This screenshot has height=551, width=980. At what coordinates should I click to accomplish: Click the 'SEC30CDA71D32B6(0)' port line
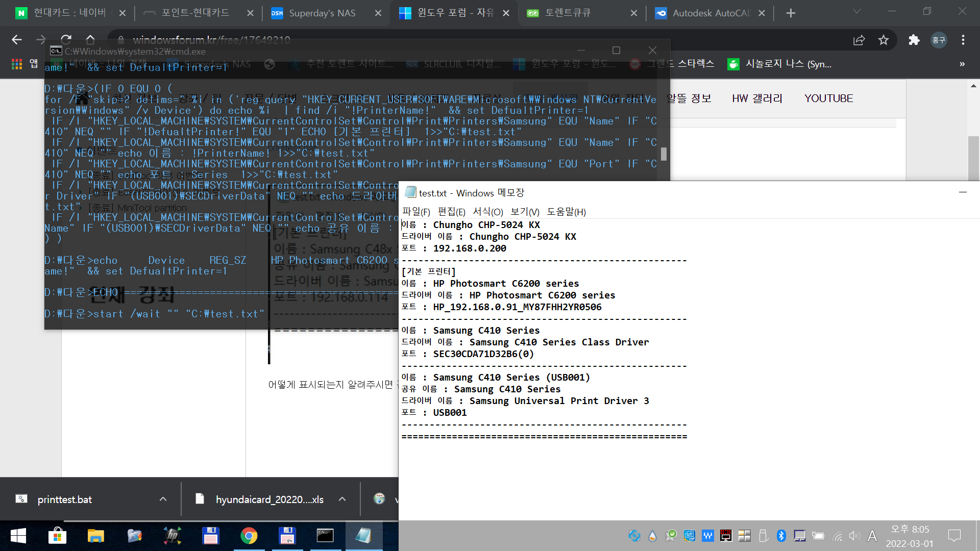pyautogui.click(x=468, y=354)
